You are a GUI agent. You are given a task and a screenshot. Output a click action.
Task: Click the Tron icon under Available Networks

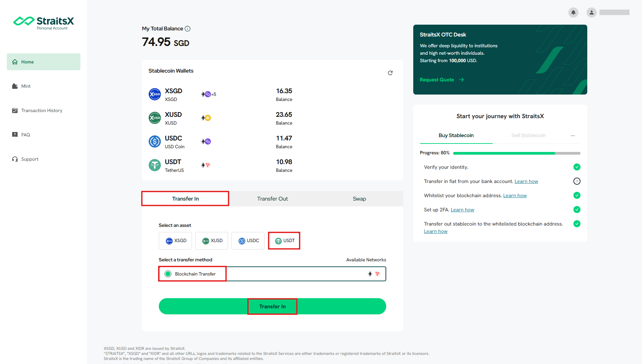tap(377, 274)
